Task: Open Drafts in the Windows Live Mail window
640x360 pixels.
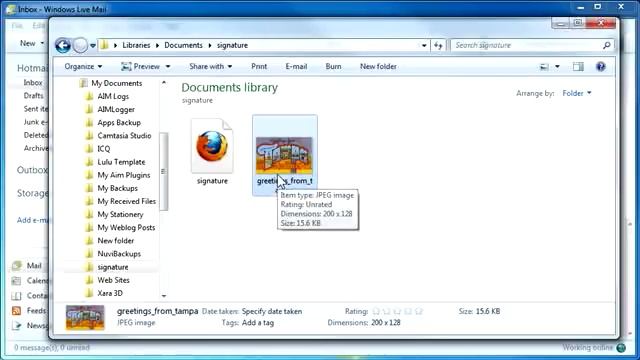Action: (33, 96)
